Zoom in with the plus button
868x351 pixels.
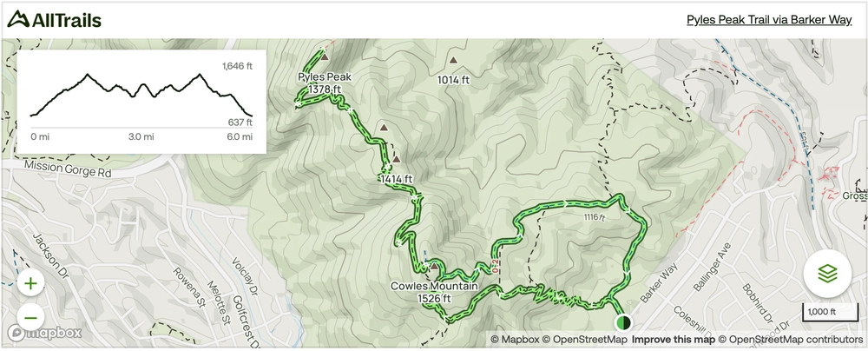click(x=30, y=284)
